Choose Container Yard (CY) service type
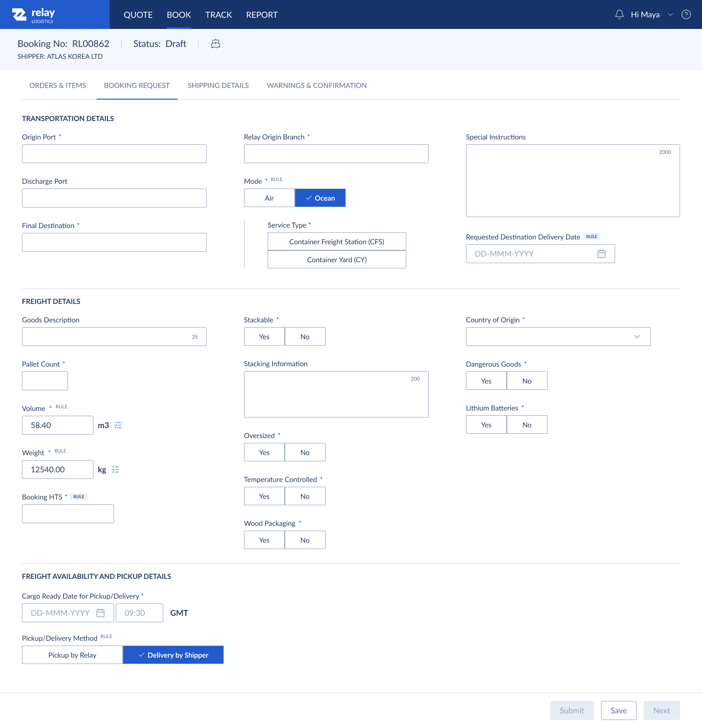The height and width of the screenshot is (728, 702). [x=337, y=260]
